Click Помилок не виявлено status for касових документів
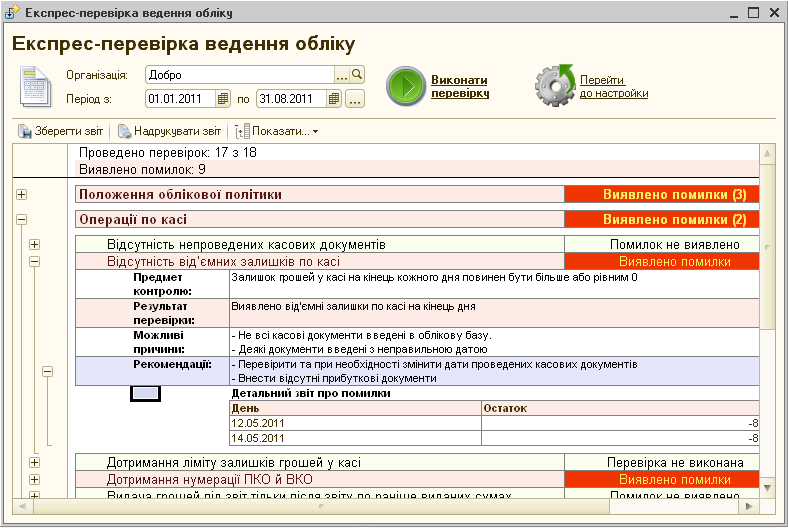 662,245
